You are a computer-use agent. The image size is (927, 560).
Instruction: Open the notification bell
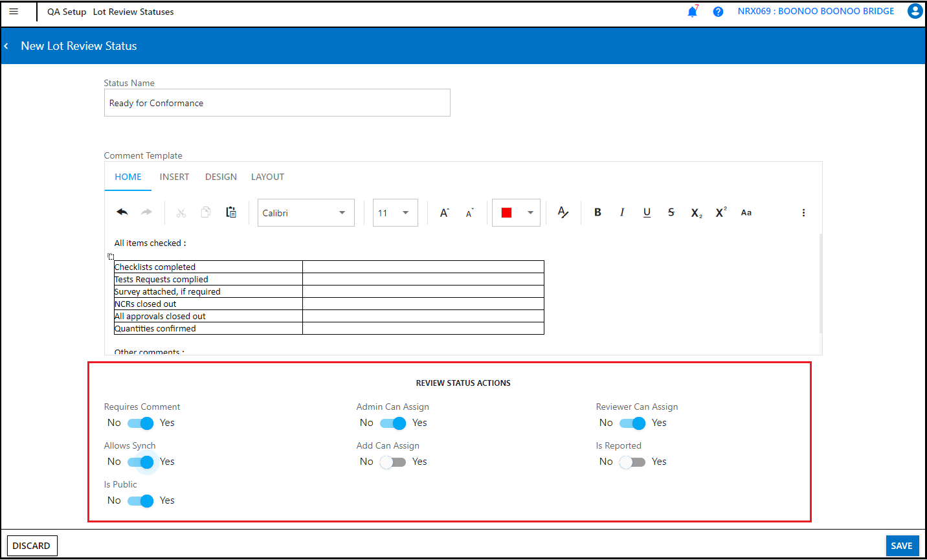[x=692, y=11]
